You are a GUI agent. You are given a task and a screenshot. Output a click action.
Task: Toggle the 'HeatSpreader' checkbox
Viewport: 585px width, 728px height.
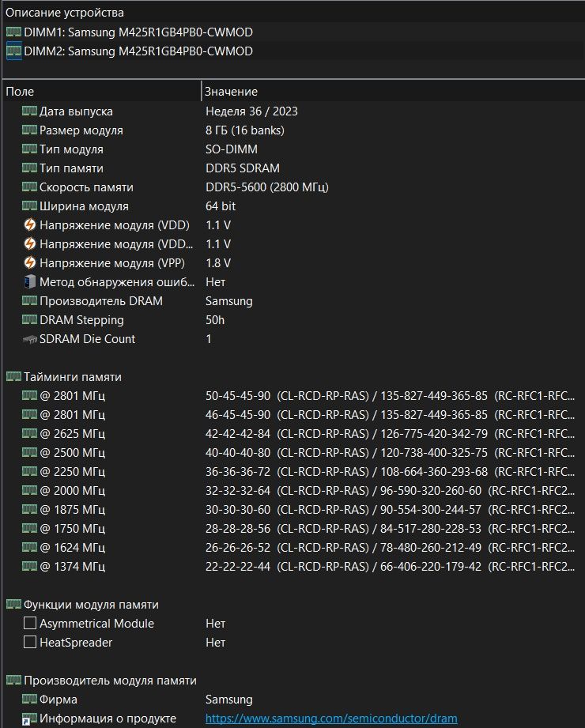[x=30, y=642]
